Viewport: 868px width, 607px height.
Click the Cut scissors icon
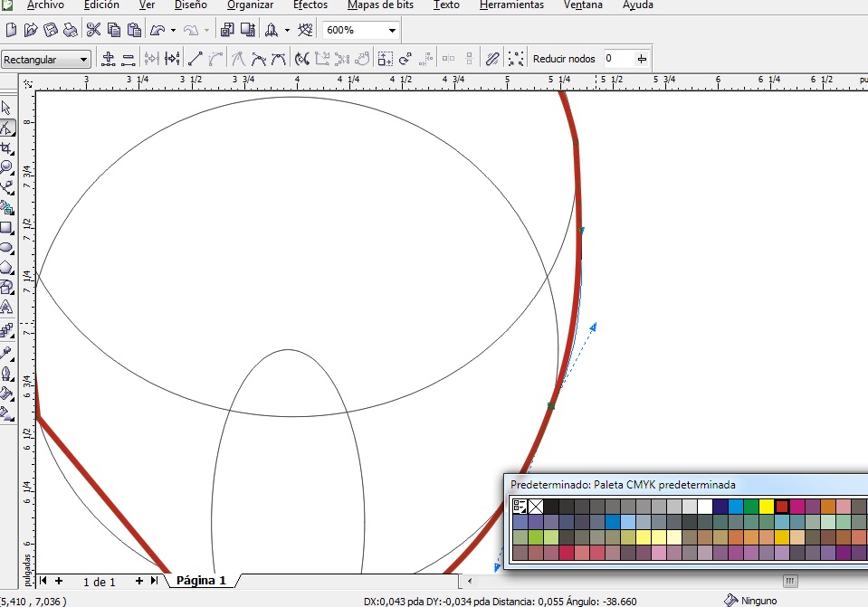click(x=94, y=30)
